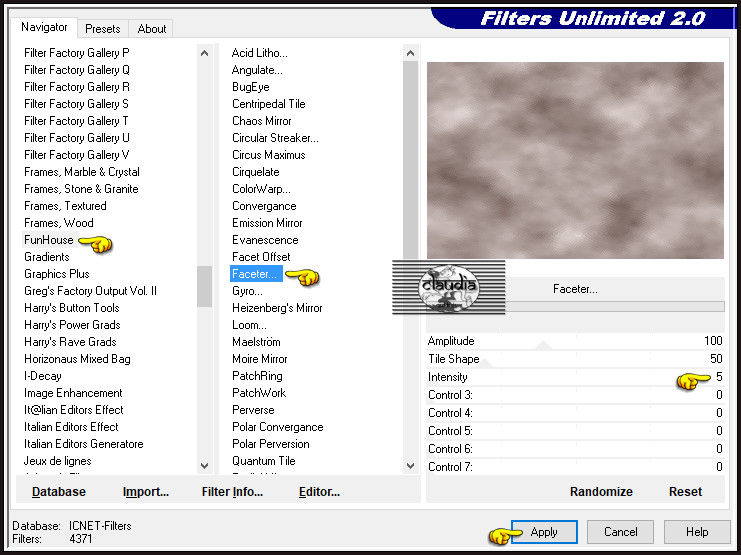Select Frames, Textured category

(65, 206)
